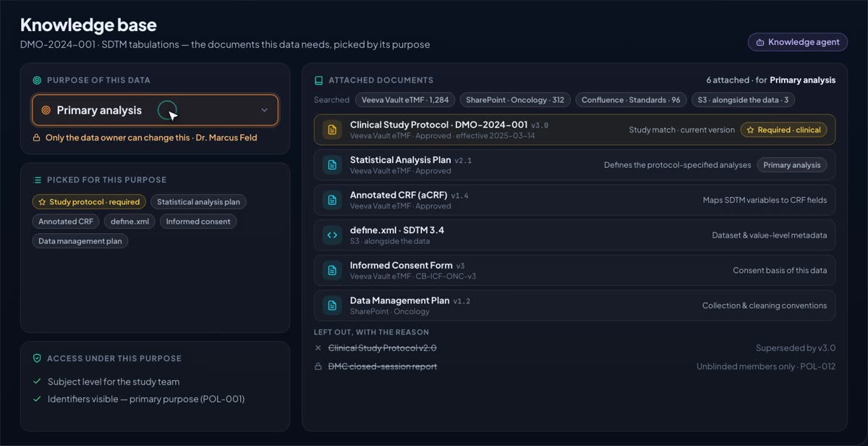Image resolution: width=868 pixels, height=446 pixels.
Task: Select the Study protocol · required chip
Action: 89,202
